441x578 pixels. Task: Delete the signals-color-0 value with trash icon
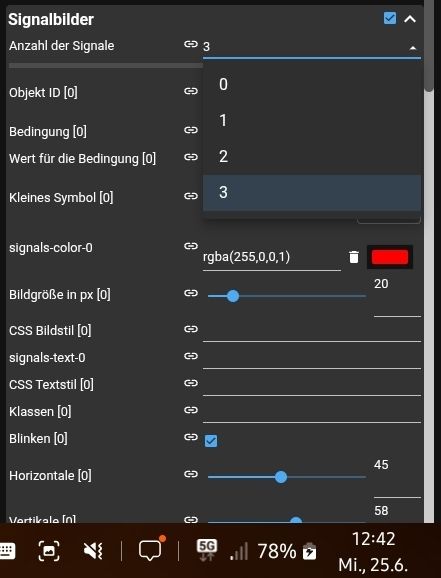[x=354, y=257]
